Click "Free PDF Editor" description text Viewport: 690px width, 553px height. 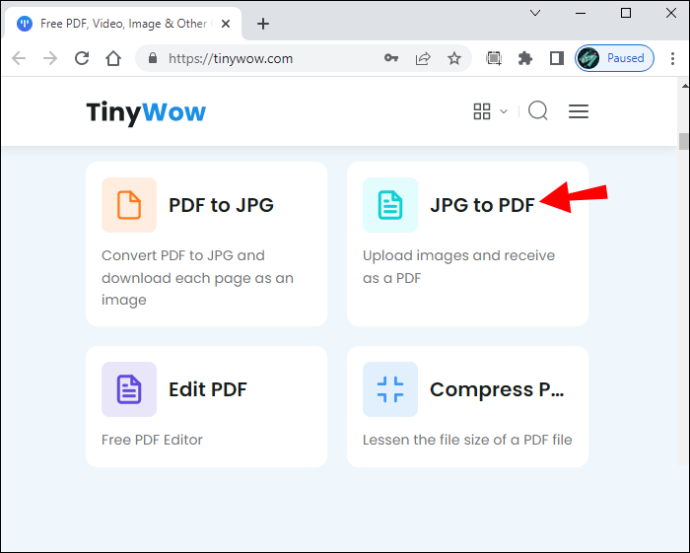coord(152,439)
